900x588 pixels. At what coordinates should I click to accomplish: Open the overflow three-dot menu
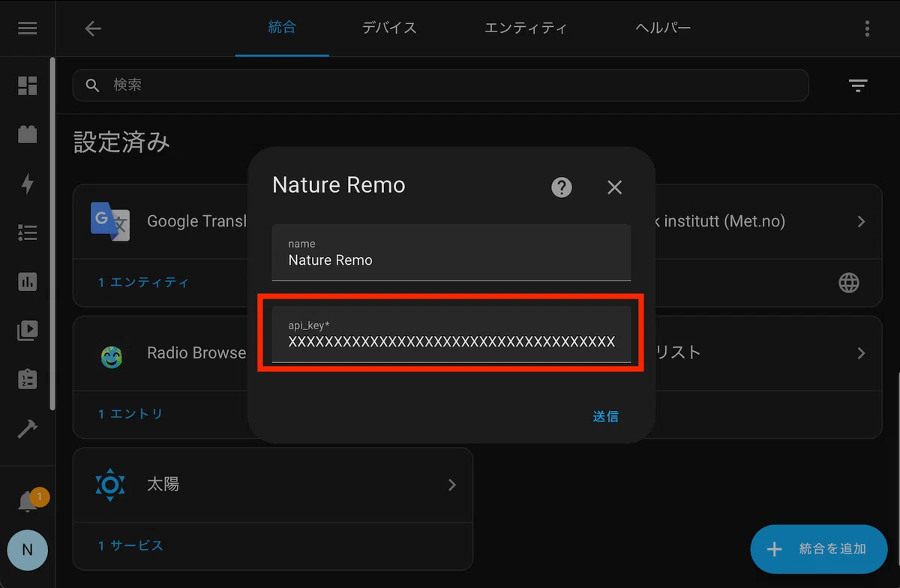(867, 28)
